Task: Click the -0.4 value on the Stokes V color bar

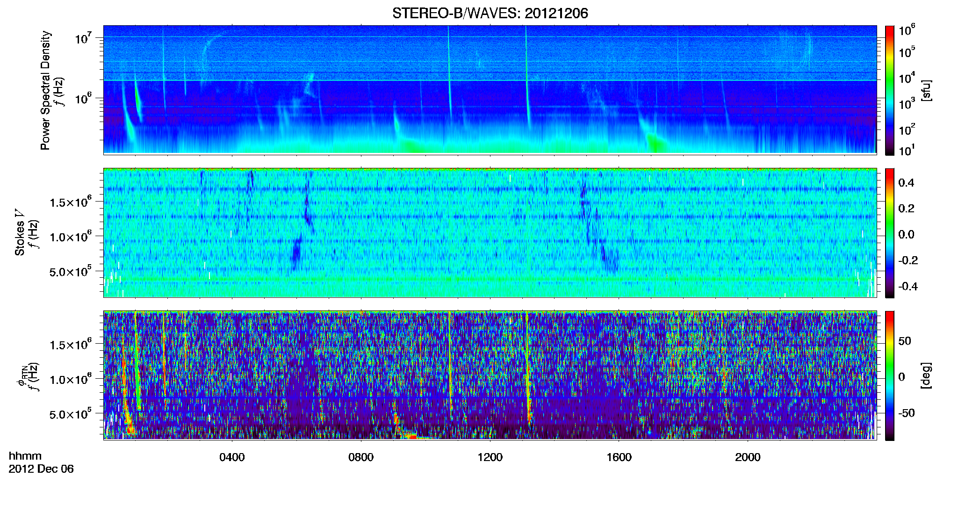Action: click(x=908, y=287)
